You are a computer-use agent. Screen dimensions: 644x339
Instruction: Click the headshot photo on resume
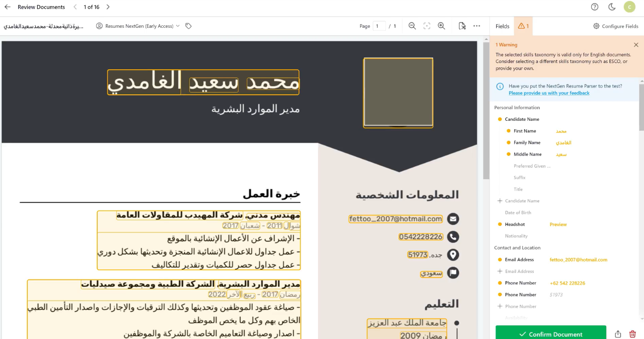coord(398,93)
